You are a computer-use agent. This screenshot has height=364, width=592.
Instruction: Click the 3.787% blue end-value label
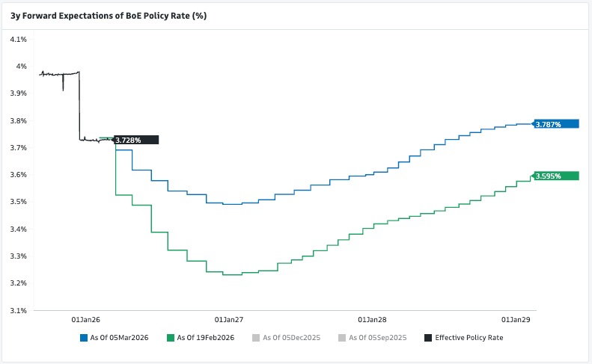click(x=556, y=124)
